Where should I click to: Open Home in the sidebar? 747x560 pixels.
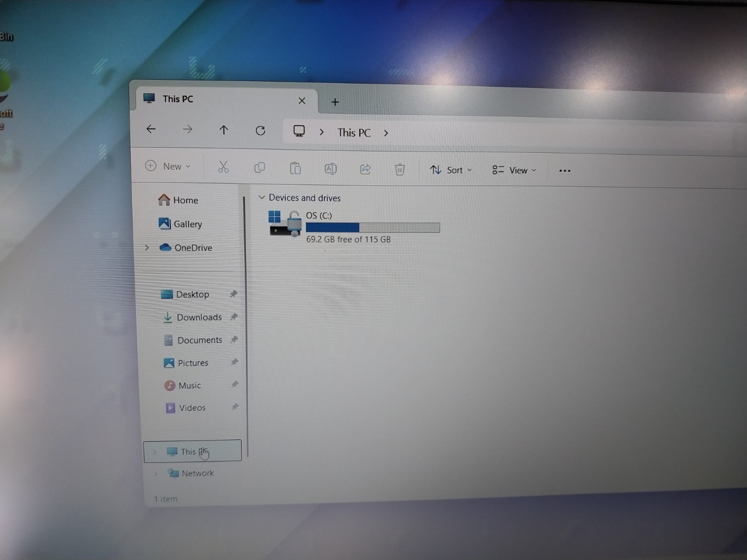(x=178, y=200)
